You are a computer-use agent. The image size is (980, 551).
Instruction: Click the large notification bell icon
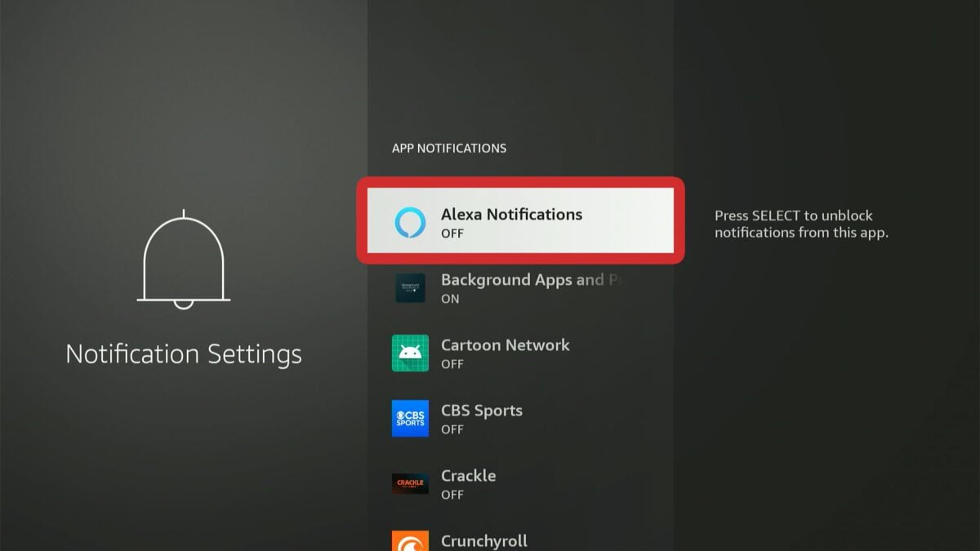click(x=184, y=261)
